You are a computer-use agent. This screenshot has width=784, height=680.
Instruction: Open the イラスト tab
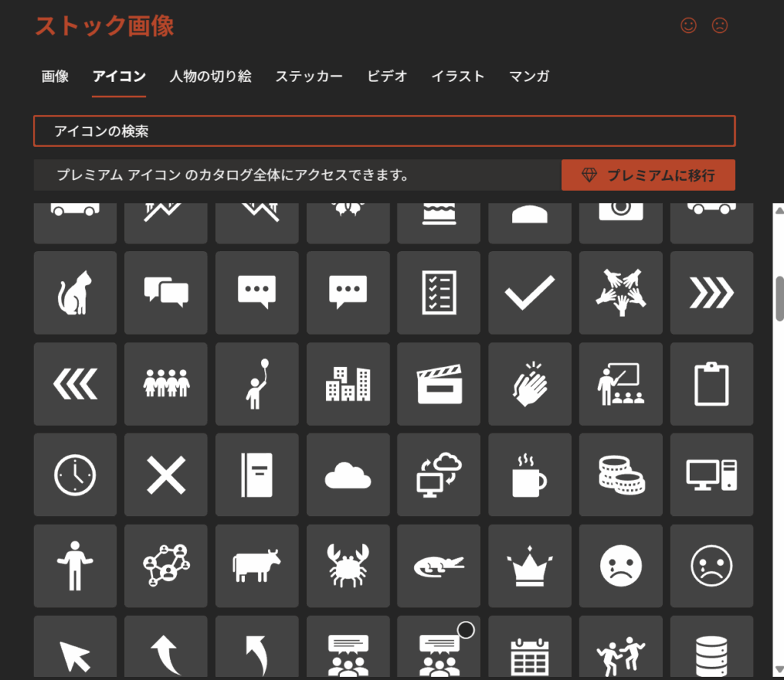click(x=458, y=76)
